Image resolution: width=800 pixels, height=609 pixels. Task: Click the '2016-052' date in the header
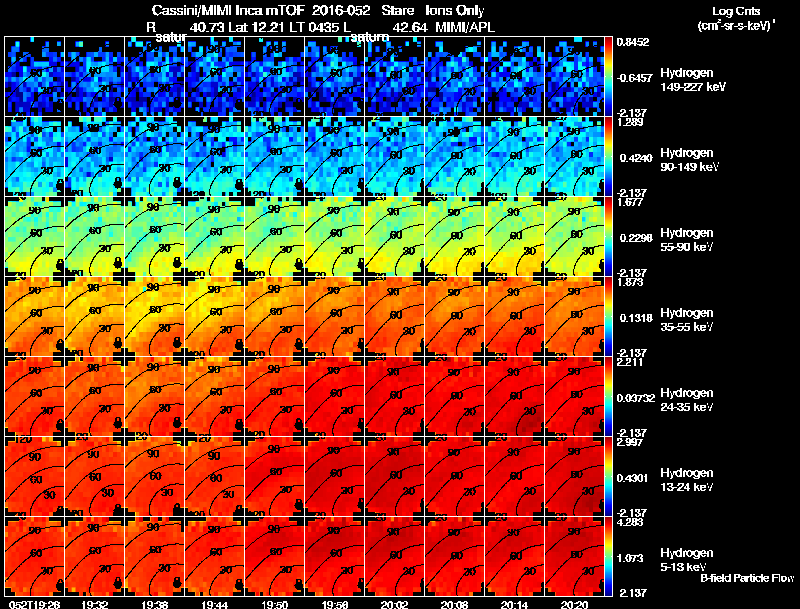(341, 10)
